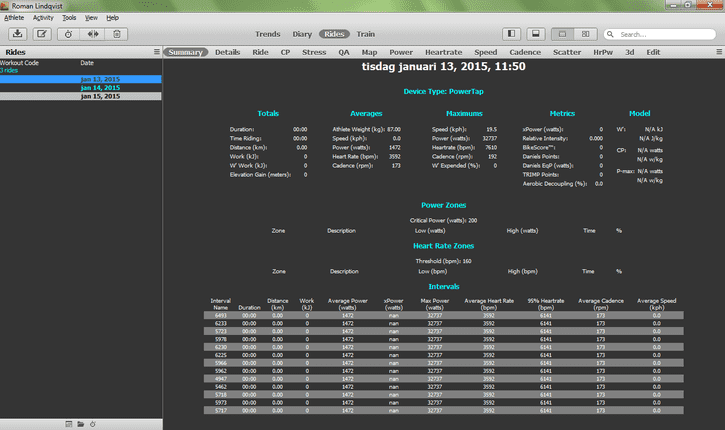Click the manual ride entry pencil icon
725x430 pixels.
click(x=42, y=34)
